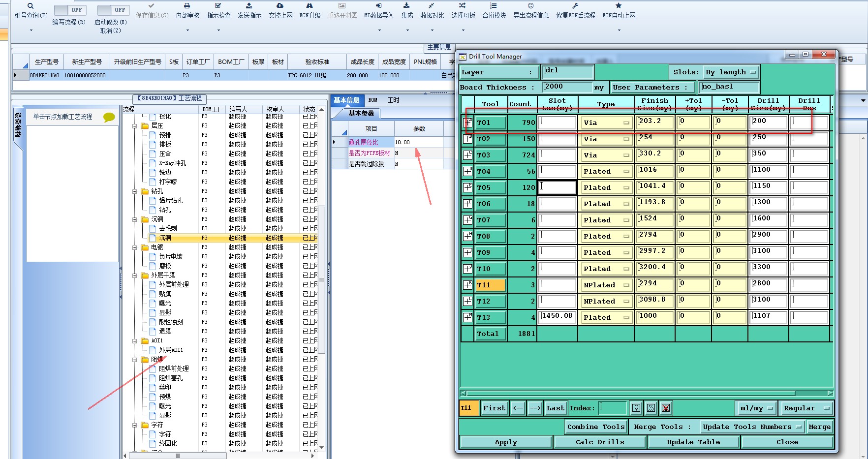Open the Slots By length dropdown

coord(732,72)
